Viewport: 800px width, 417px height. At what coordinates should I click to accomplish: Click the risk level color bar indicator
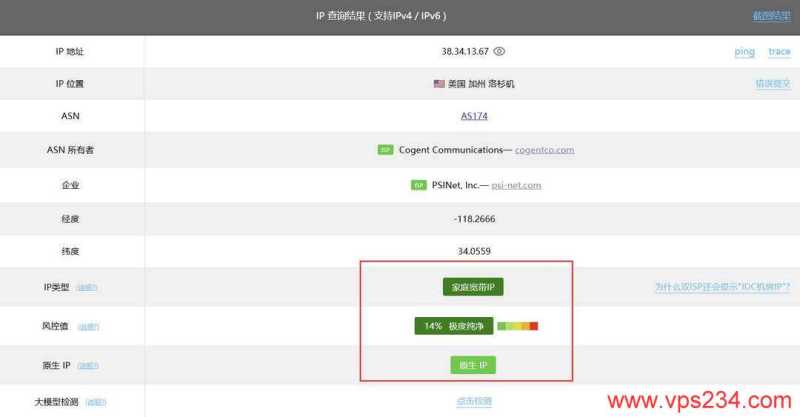point(518,326)
